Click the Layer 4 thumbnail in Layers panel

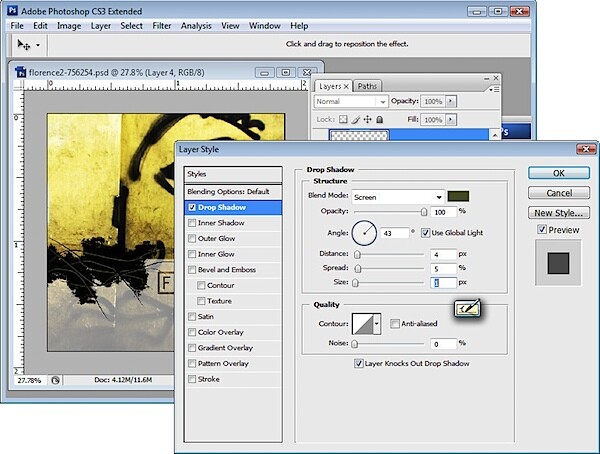coord(359,135)
